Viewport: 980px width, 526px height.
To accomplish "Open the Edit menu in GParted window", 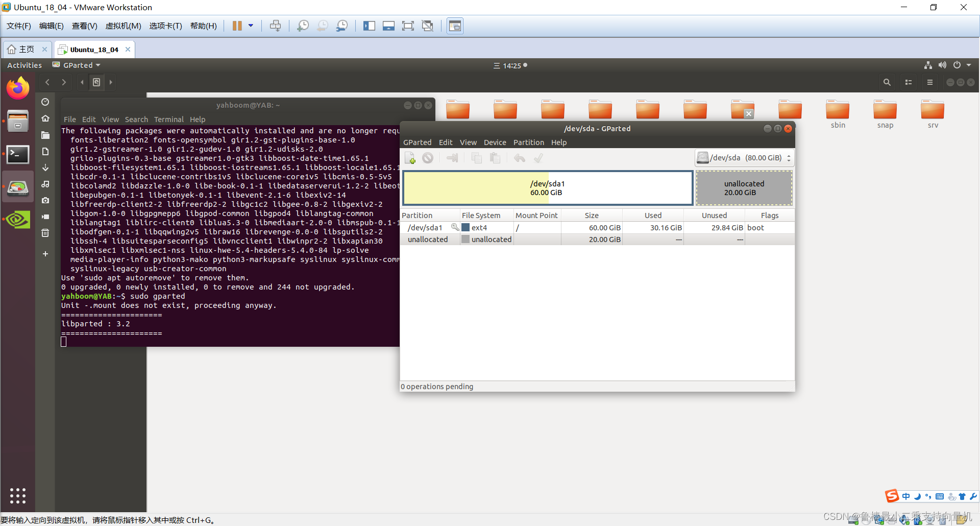I will pos(446,142).
